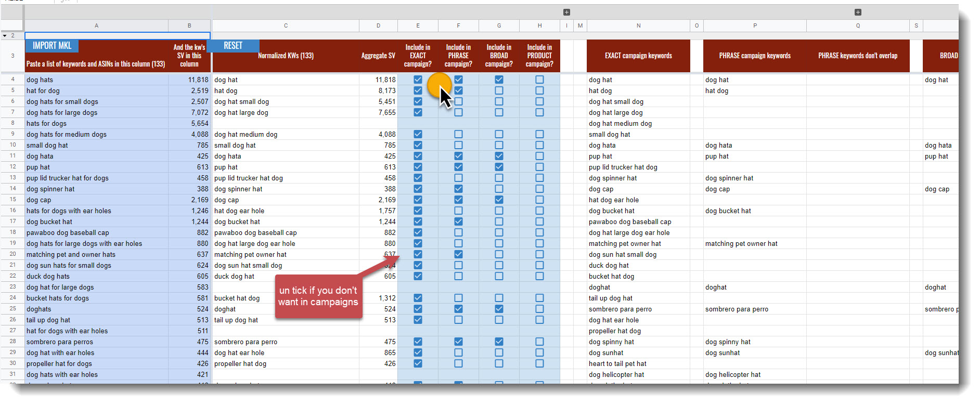Expand the hidden column group above column I
Viewport: 980px width, 405px height.
(x=566, y=12)
